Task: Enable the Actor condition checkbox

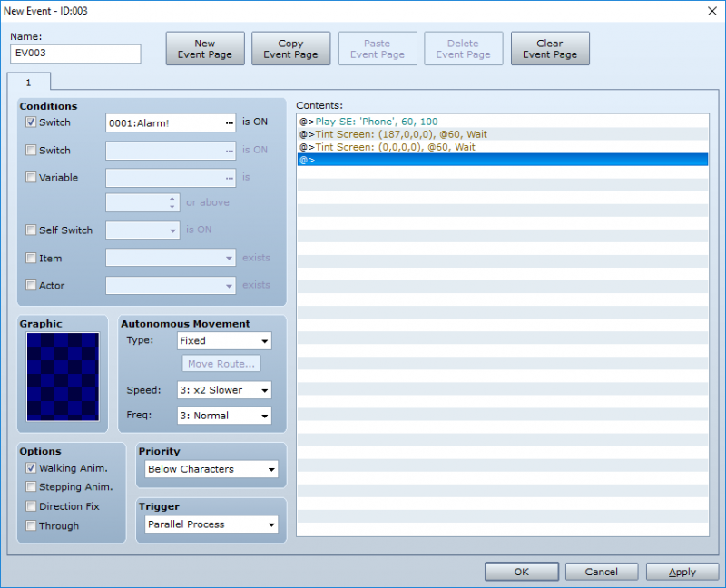Action: pyautogui.click(x=31, y=285)
